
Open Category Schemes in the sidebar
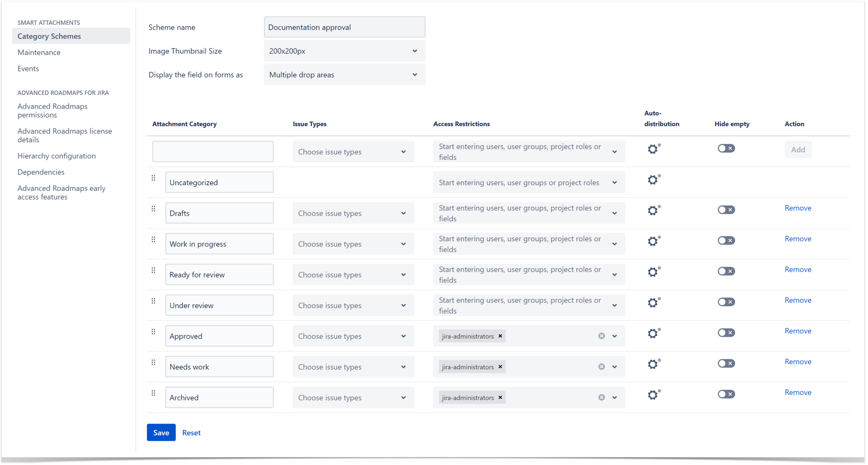tap(49, 36)
